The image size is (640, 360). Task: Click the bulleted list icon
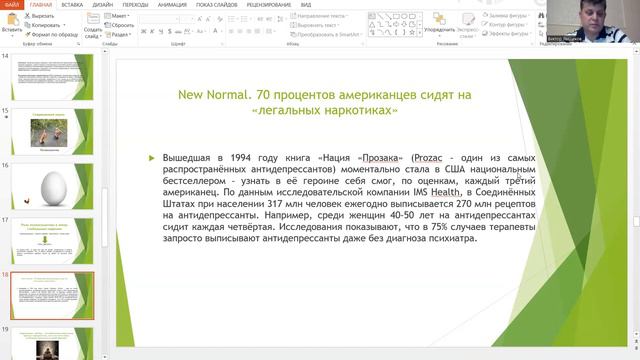(231, 19)
